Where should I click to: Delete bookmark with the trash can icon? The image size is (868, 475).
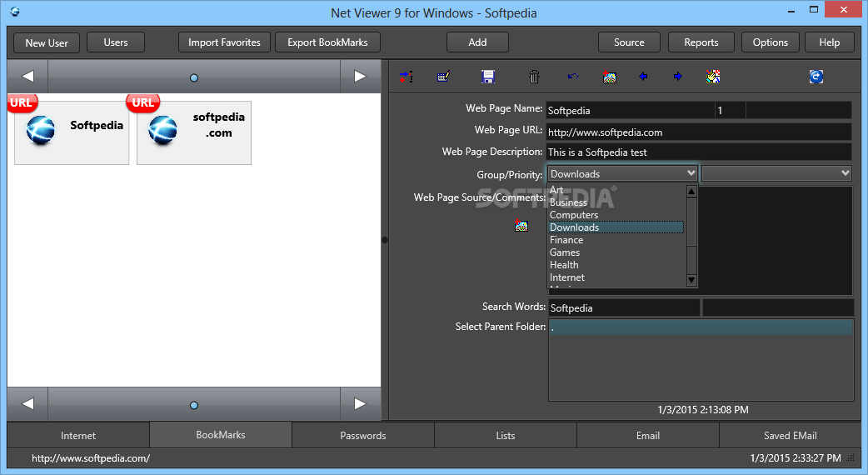click(x=534, y=77)
